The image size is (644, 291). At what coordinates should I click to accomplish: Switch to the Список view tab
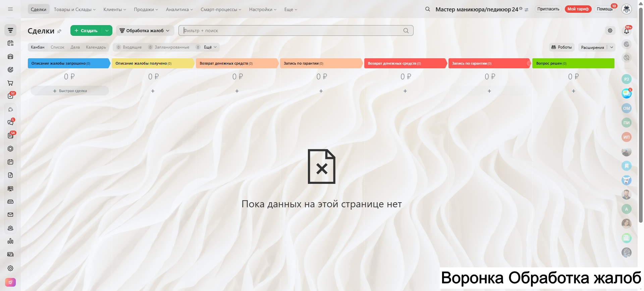(x=57, y=47)
